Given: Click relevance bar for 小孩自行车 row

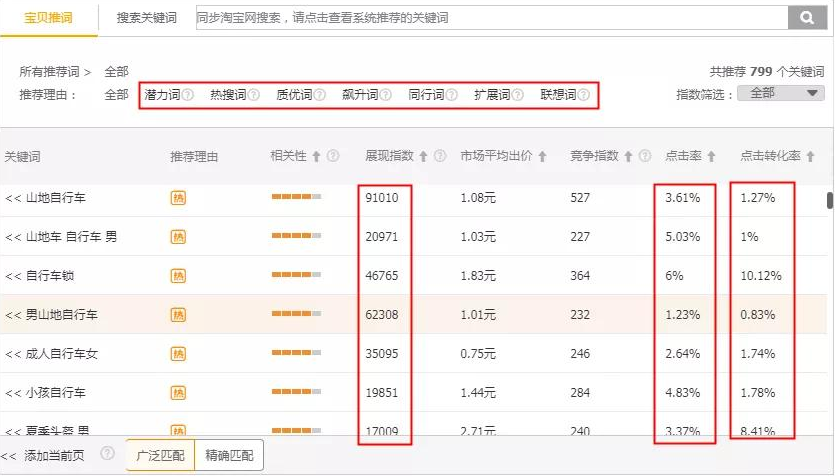Looking at the screenshot, I should [296, 391].
